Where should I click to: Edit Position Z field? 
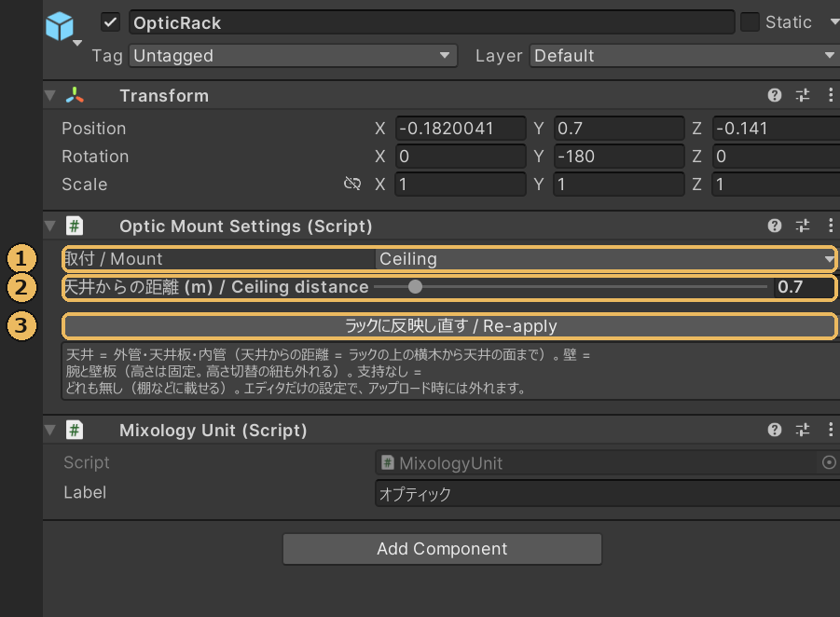[777, 129]
